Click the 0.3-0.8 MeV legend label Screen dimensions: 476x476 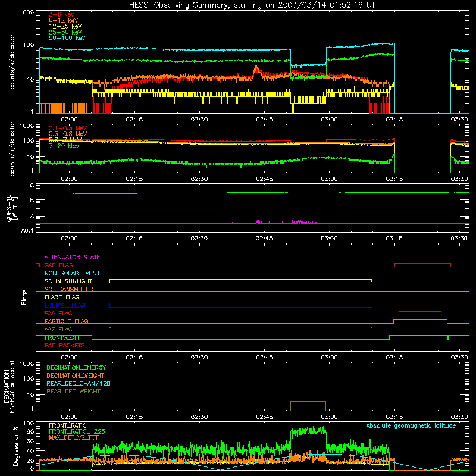[68, 134]
